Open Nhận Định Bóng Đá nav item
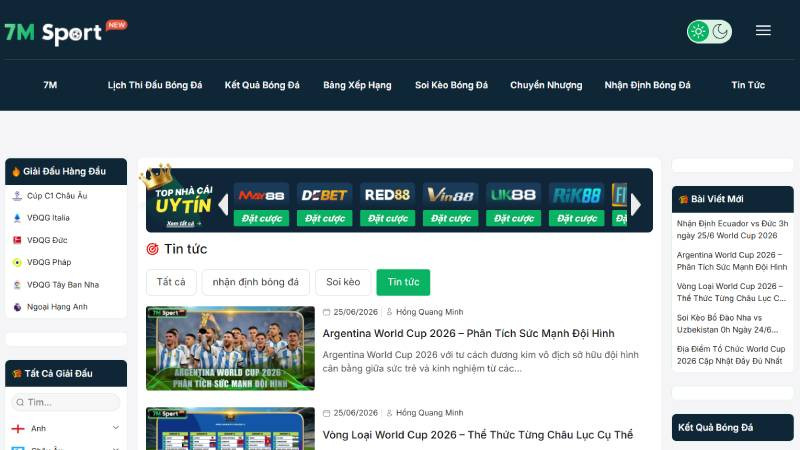 [x=647, y=85]
